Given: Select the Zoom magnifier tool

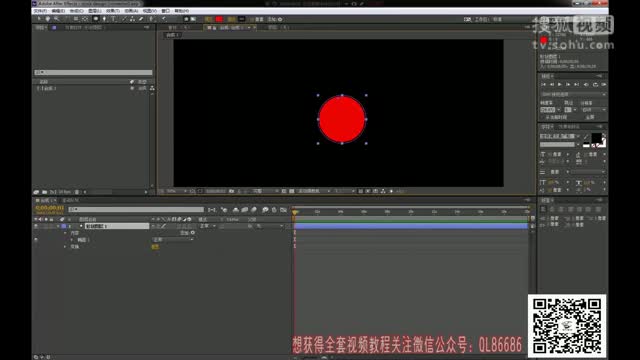Looking at the screenshot, I should click(57, 19).
